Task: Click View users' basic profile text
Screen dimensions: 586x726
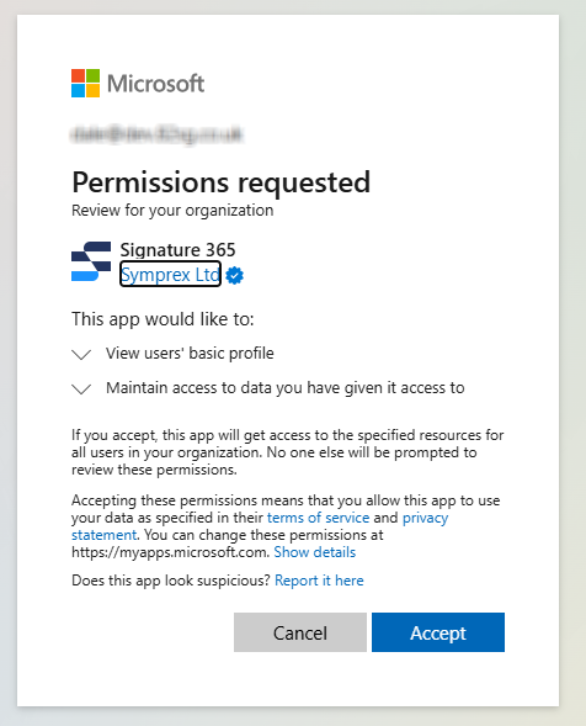Action: click(x=190, y=353)
